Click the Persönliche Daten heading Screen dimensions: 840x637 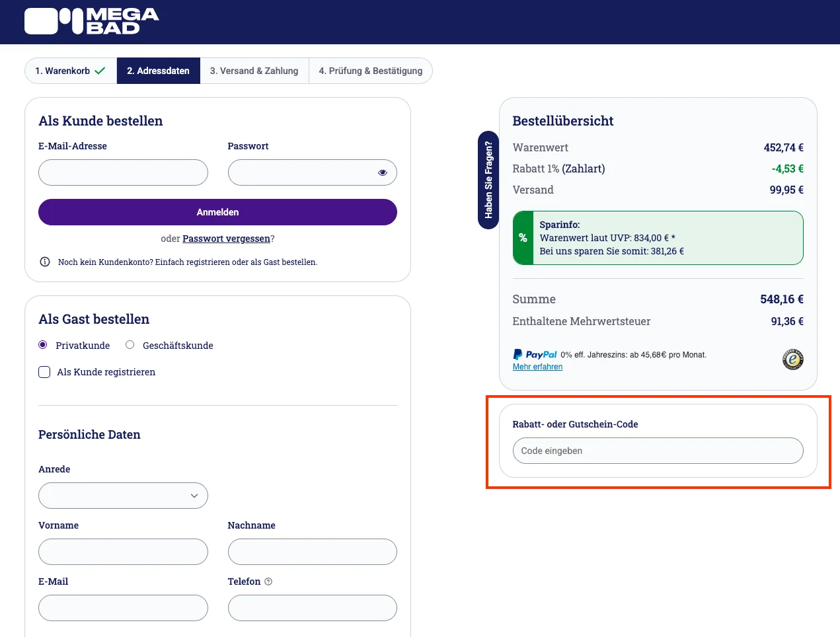[x=89, y=435]
